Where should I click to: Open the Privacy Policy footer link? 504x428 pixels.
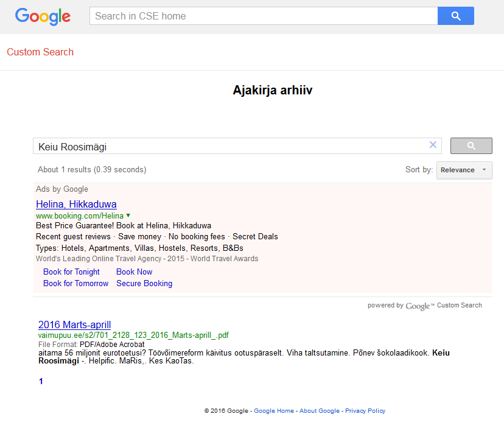tap(365, 410)
